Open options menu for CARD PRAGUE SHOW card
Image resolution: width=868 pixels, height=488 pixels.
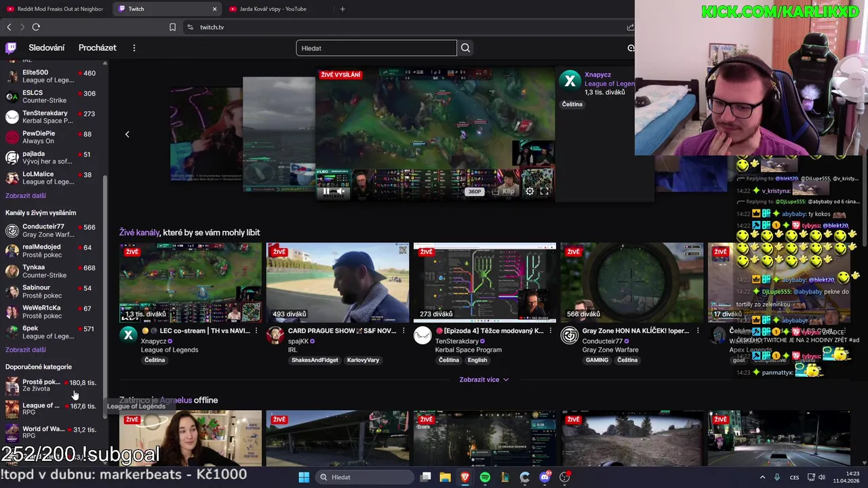pos(403,331)
